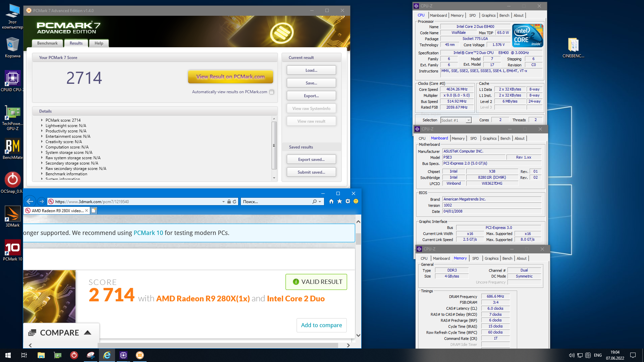Viewport: 644px width, 362px height.
Task: Expand the Creativity score row
Action: point(42,141)
